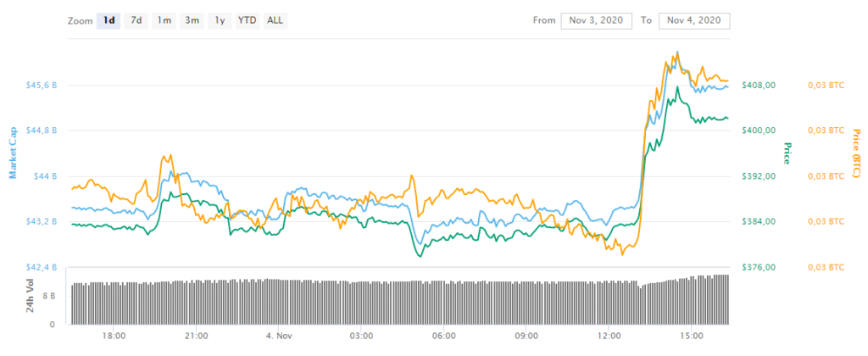Click the $392,00 price label
868x356 pixels.
point(759,176)
